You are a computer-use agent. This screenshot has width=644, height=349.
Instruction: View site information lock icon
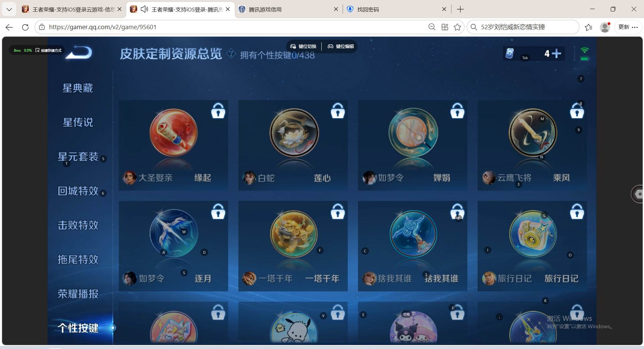(42, 27)
